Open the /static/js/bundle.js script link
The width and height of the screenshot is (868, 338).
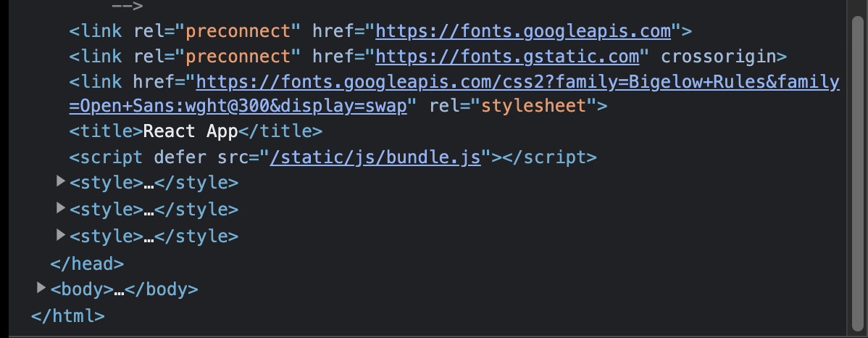click(375, 157)
